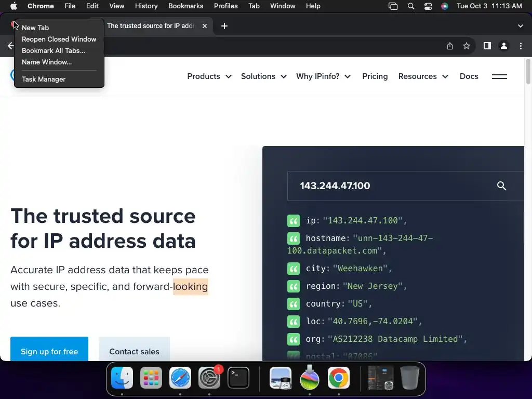Open a new tab with the plus icon
This screenshot has width=532, height=399.
[224, 26]
